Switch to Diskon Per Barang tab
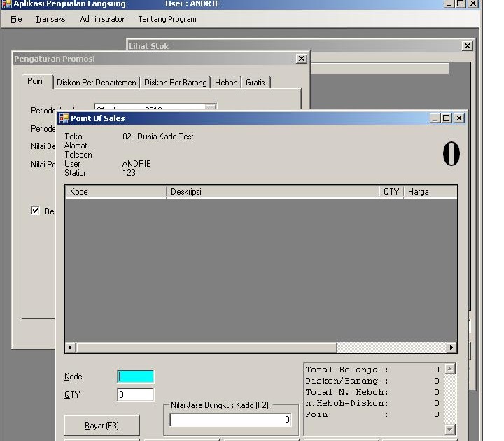This screenshot has width=504, height=441. coord(175,83)
